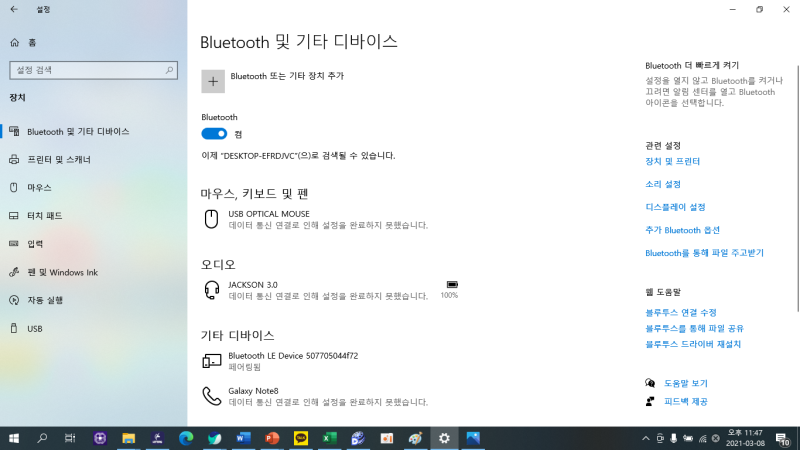The image size is (800, 450).
Task: Turn off the Bluetooth toggle
Action: pyautogui.click(x=214, y=134)
